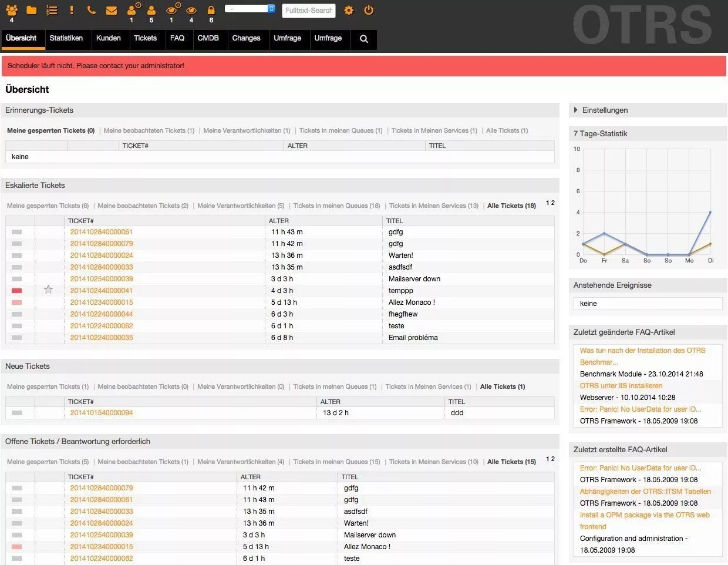The width and height of the screenshot is (728, 565).
Task: Open ticket 2014102240000035 Email probléma
Action: 102,338
